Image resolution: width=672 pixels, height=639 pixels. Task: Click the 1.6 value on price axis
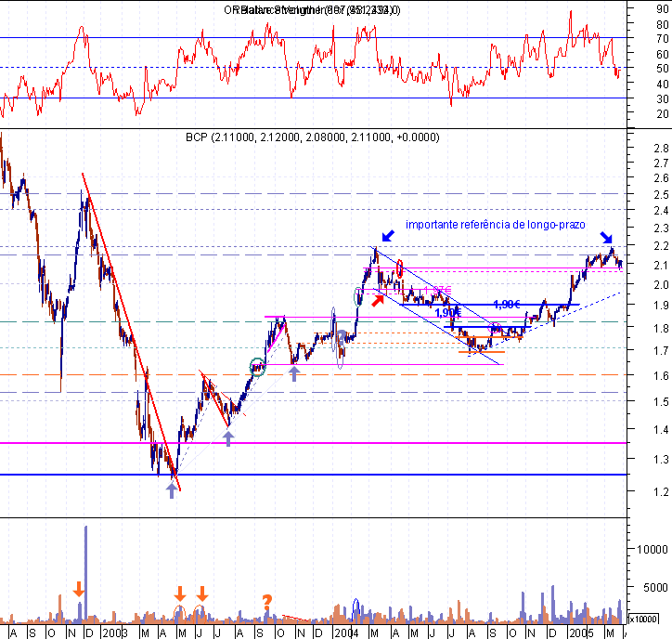point(661,376)
